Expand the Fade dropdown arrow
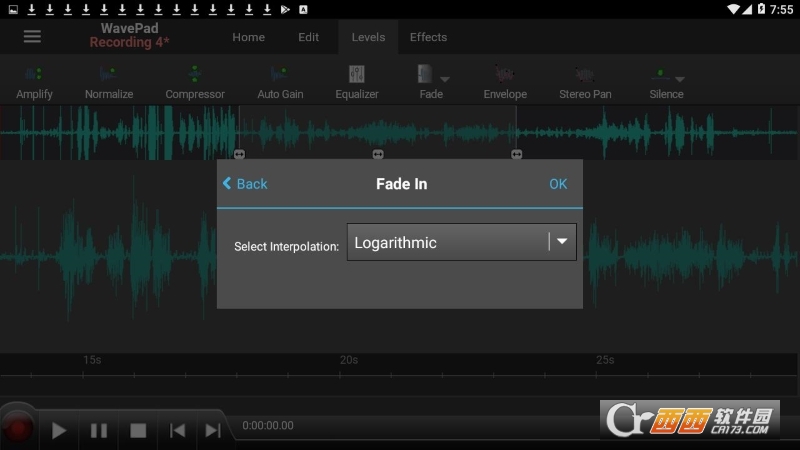800x450 pixels. click(x=445, y=79)
